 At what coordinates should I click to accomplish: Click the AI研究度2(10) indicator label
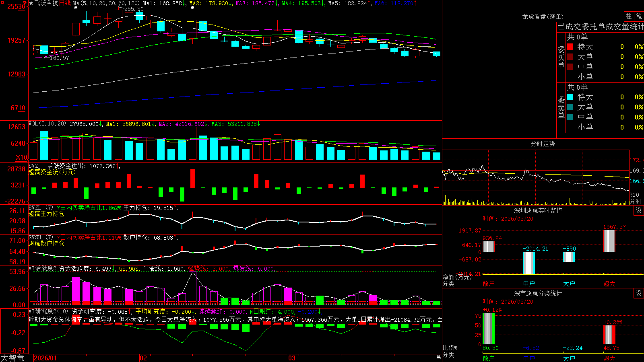(48, 311)
